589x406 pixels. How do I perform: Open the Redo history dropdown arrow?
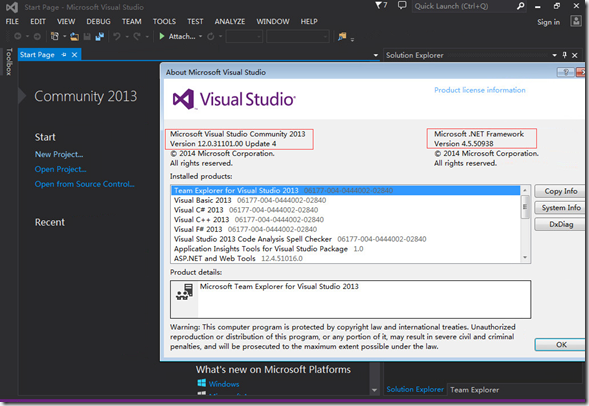tap(147, 36)
